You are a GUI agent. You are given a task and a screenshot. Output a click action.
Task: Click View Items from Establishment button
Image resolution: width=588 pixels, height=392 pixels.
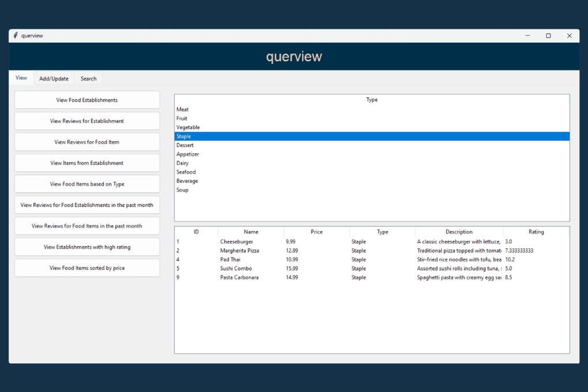(x=87, y=163)
